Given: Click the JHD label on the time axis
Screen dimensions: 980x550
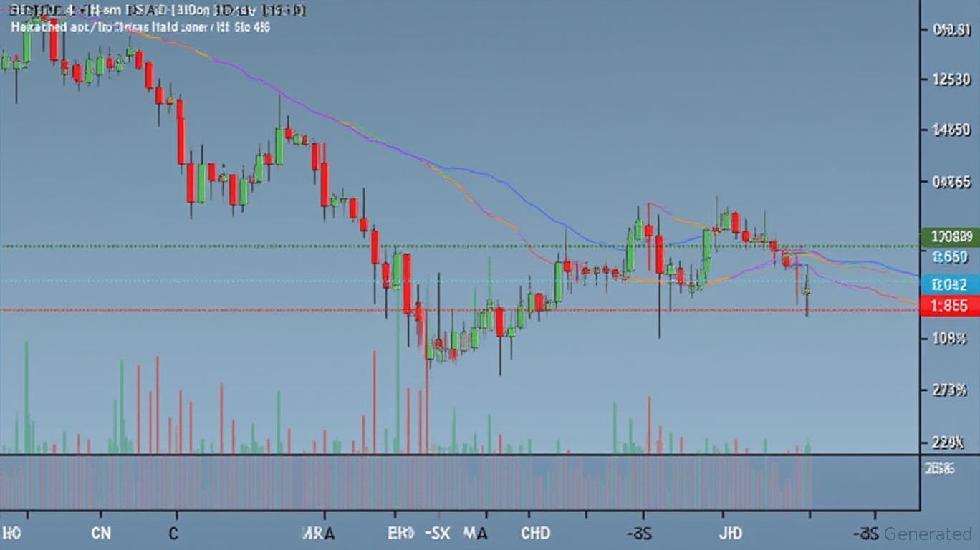Looking at the screenshot, I should point(731,534).
